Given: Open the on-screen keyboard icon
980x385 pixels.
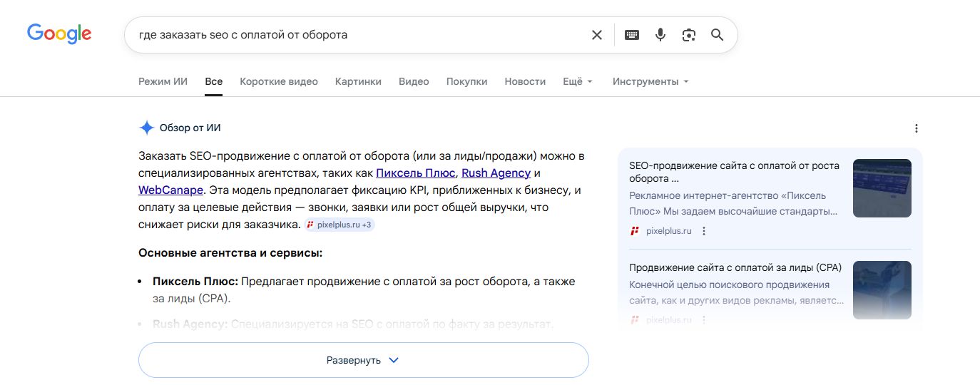Looking at the screenshot, I should click(x=631, y=35).
